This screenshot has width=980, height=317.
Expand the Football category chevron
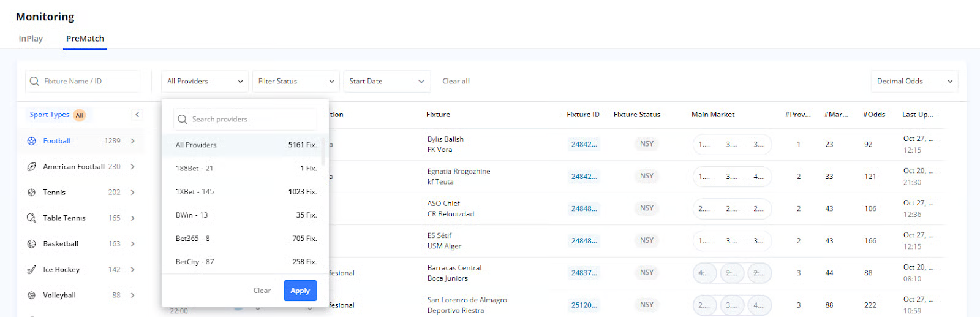tap(133, 141)
